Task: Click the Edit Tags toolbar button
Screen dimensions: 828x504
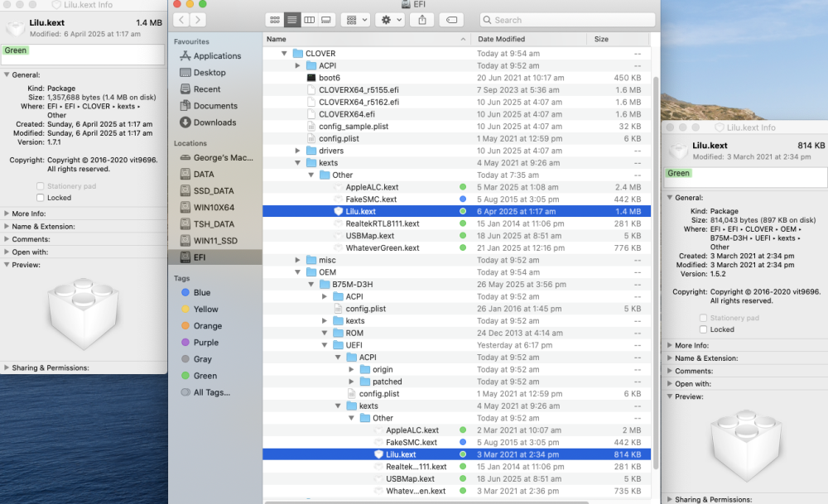Action: 451,20
